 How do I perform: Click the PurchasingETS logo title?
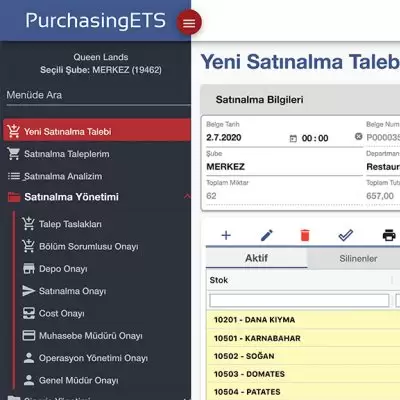pos(96,21)
